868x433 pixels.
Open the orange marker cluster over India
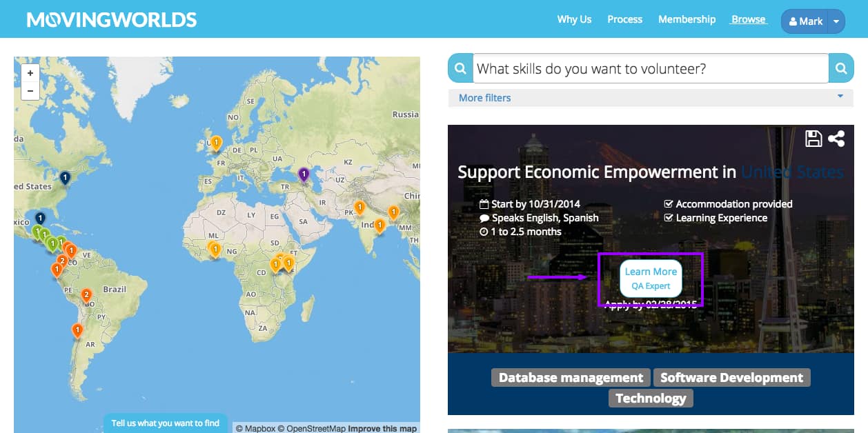pyautogui.click(x=378, y=225)
